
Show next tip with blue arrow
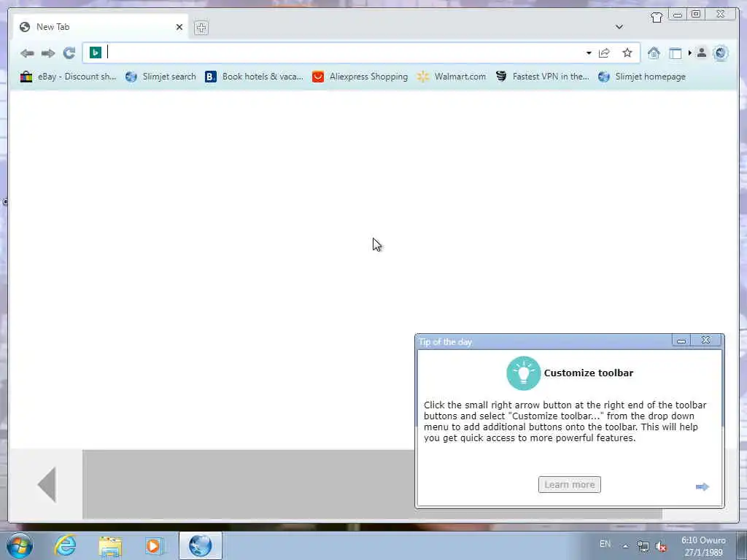point(703,486)
